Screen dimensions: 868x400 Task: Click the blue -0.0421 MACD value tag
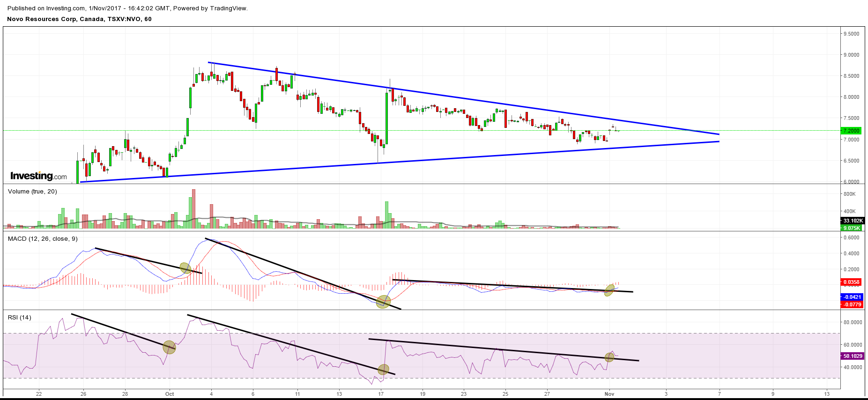pos(853,297)
